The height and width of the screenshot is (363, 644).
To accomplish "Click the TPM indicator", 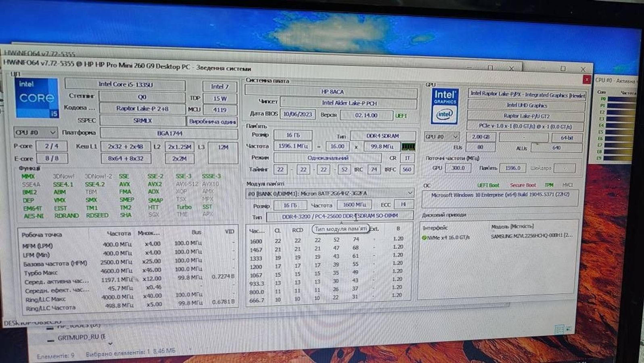I will 549,185.
